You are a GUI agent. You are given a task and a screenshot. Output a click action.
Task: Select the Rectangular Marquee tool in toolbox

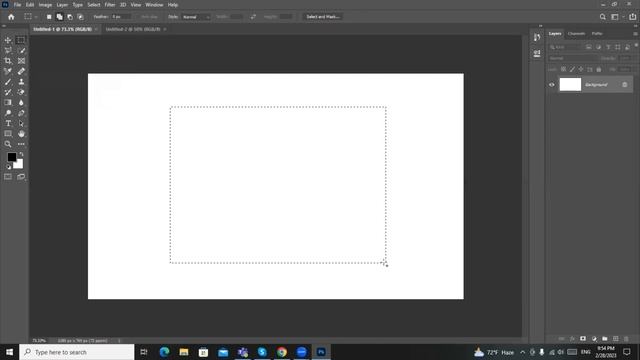(21, 40)
